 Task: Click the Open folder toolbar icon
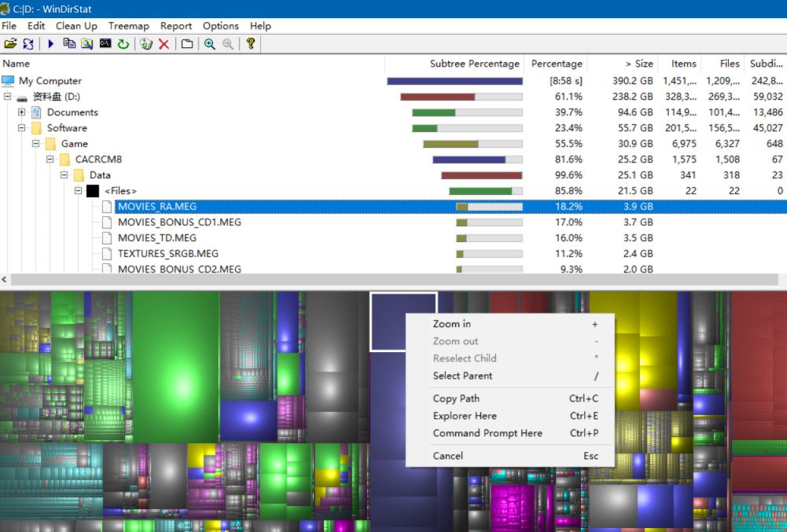click(x=10, y=44)
